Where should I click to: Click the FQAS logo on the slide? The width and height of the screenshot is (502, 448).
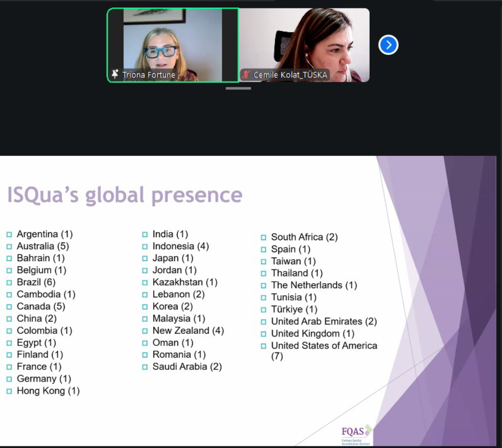[x=356, y=435]
